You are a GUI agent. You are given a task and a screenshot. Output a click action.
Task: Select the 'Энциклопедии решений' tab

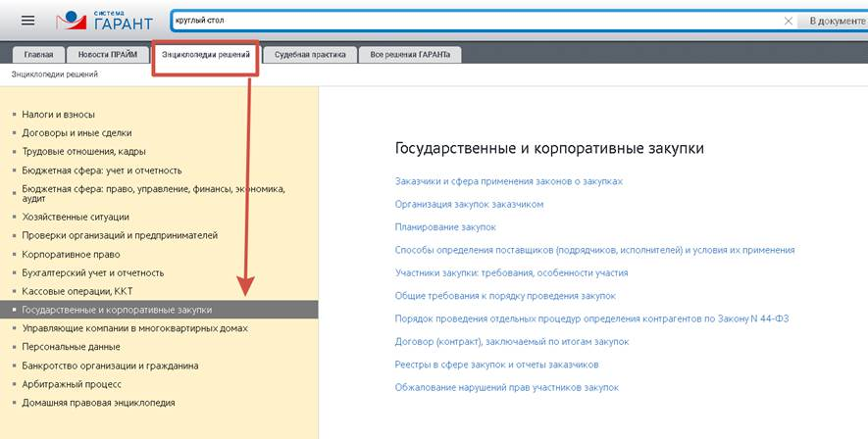coord(205,56)
